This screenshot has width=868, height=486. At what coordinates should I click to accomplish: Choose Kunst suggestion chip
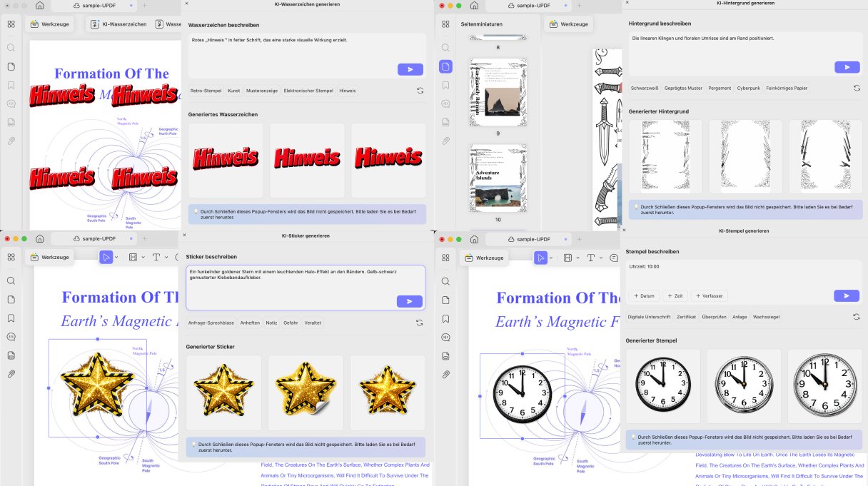tap(234, 91)
